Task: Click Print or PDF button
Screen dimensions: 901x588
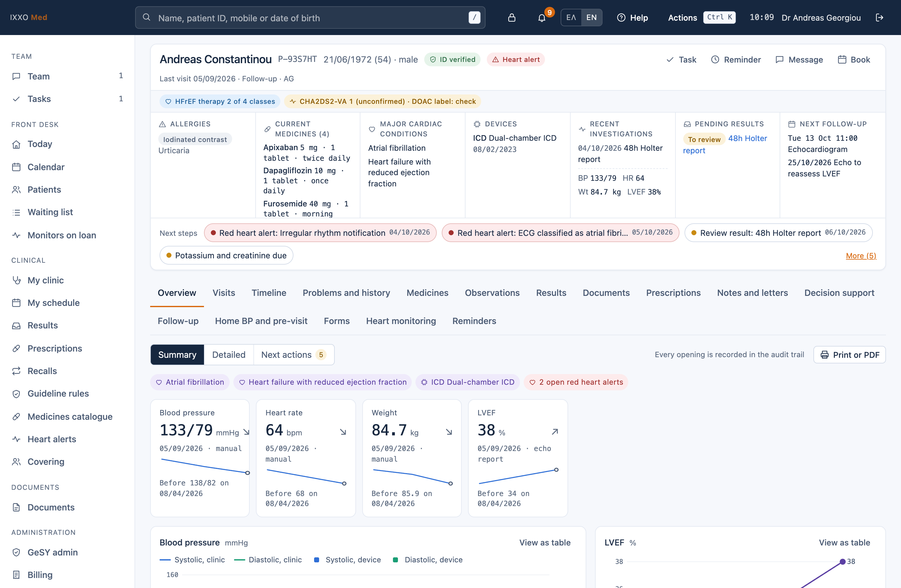Action: tap(849, 355)
